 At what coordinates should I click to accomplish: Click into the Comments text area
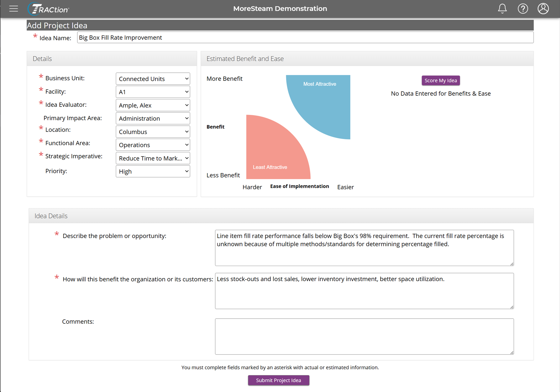tap(364, 337)
